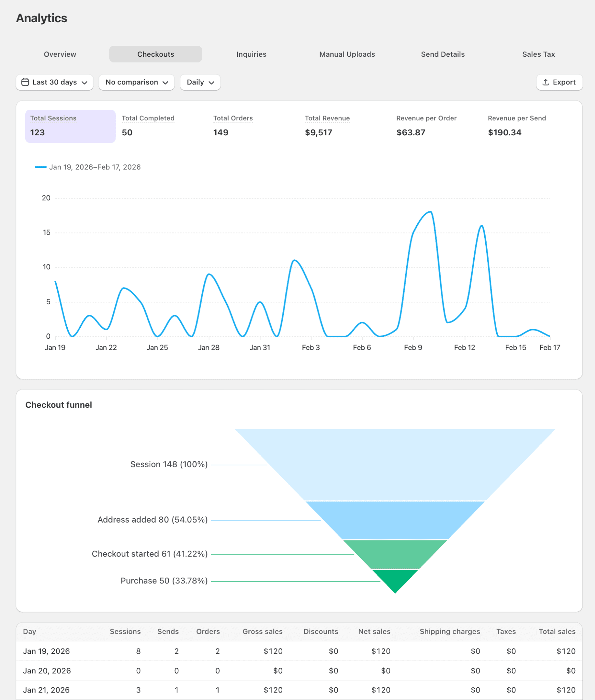
Task: Open the No comparison dropdown
Action: (x=136, y=82)
